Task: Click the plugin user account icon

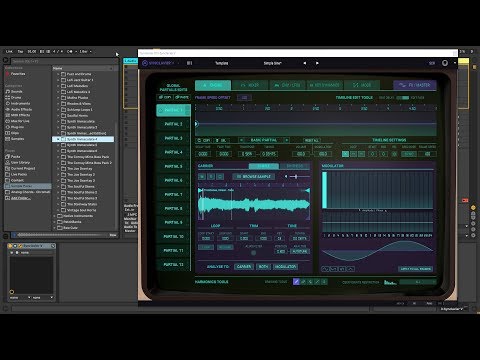Action: [x=445, y=63]
